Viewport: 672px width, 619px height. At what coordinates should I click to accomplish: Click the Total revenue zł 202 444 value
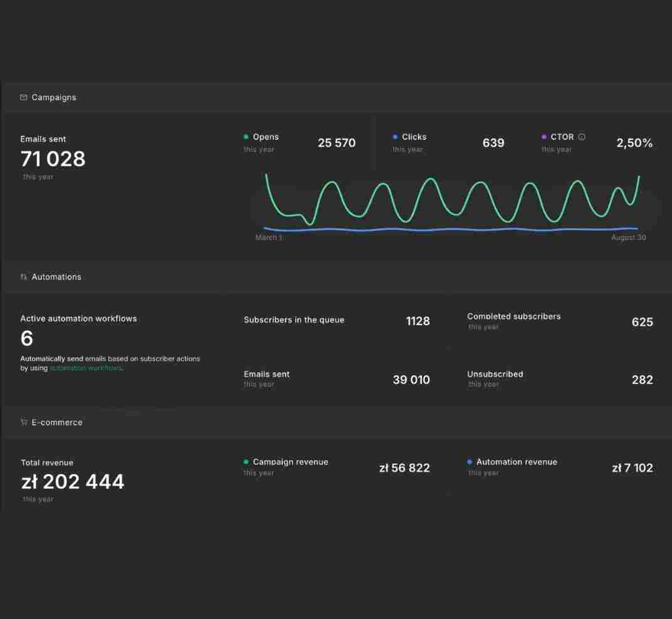pyautogui.click(x=73, y=482)
